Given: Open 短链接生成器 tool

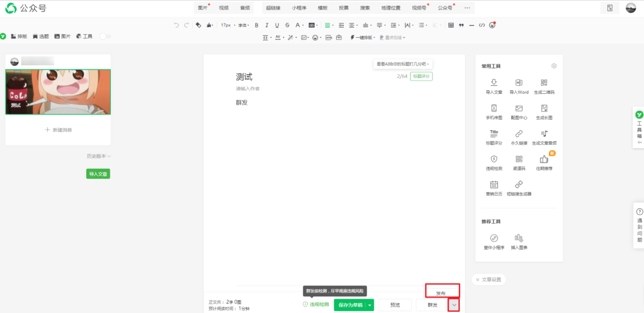Looking at the screenshot, I should [x=519, y=188].
